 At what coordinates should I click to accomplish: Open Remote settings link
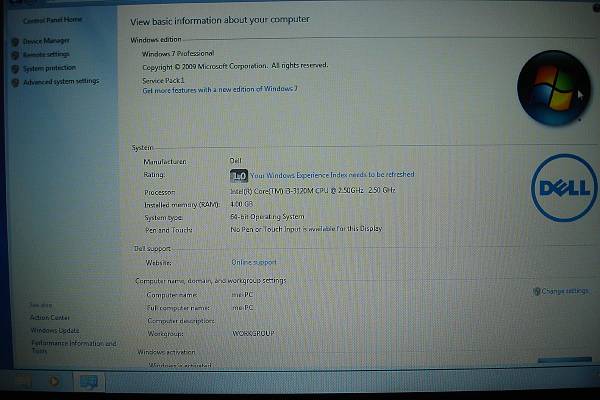click(46, 54)
